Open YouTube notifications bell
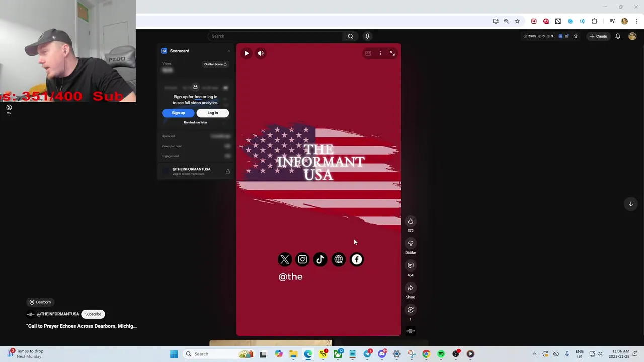This screenshot has height=362, width=644. tap(618, 36)
